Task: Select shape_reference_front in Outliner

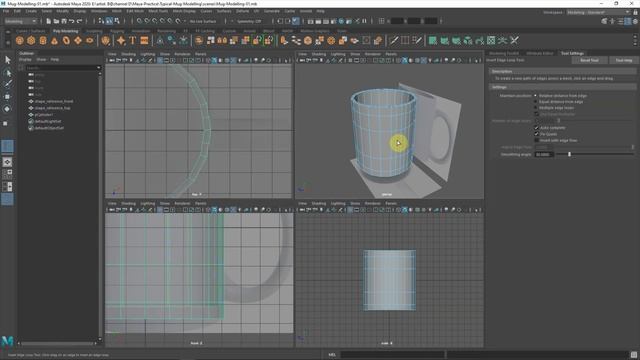Action: (54, 101)
